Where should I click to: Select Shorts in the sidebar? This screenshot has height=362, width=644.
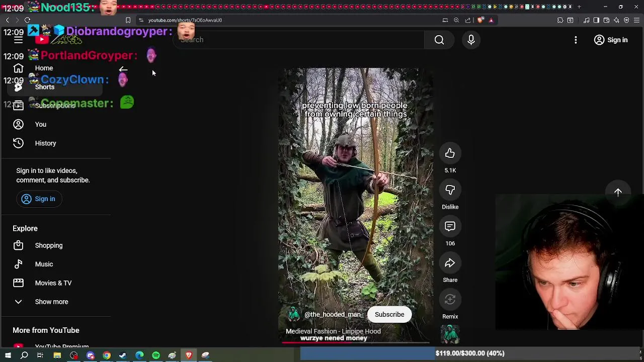(x=55, y=87)
